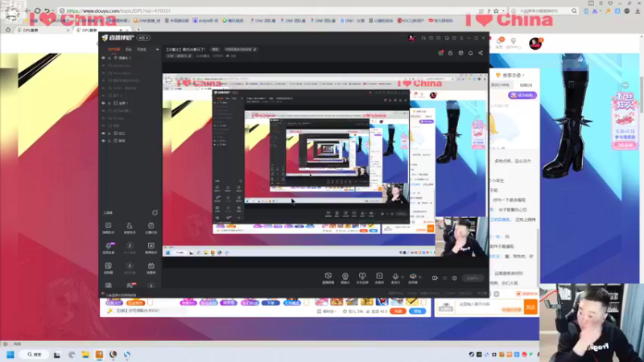Open Windows Start menu

click(x=10, y=355)
